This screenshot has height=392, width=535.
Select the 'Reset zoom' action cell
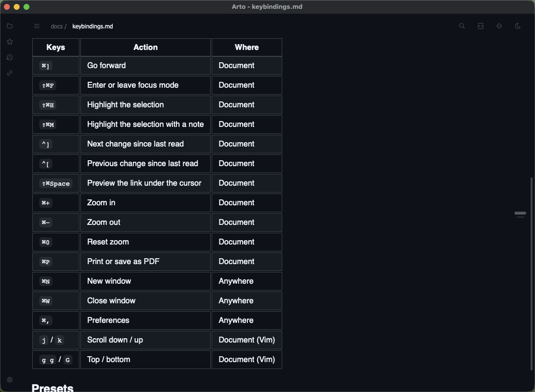coord(146,242)
